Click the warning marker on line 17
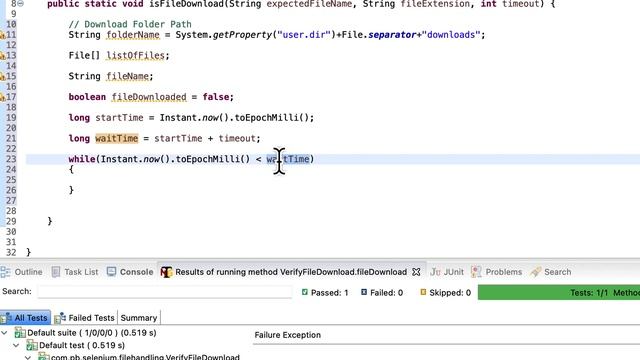 (2, 97)
